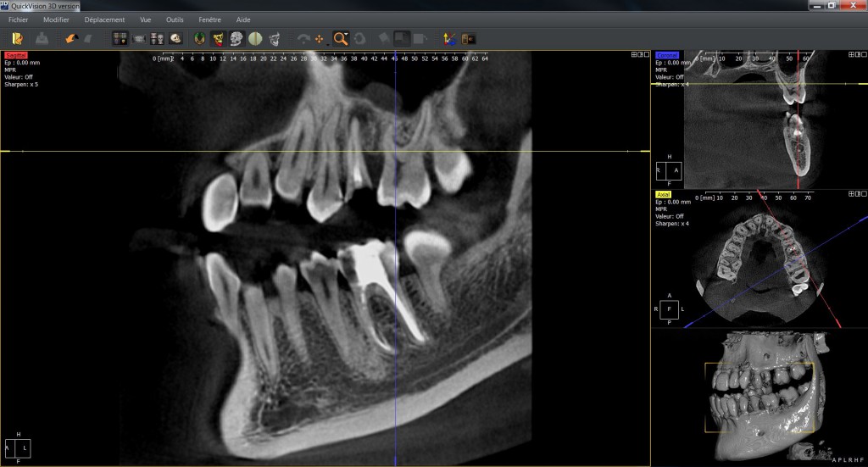Open the Fichier menu
Image resolution: width=868 pixels, height=467 pixels.
pos(19,19)
